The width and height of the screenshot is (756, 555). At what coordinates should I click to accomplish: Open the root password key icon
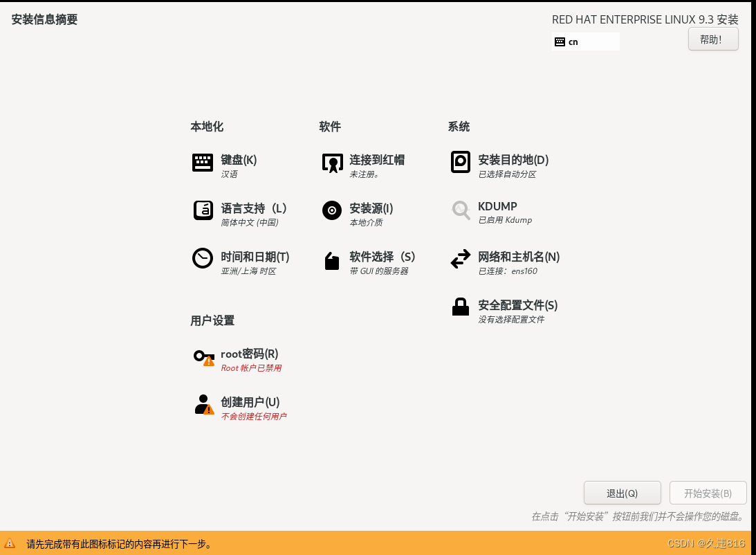(x=204, y=358)
